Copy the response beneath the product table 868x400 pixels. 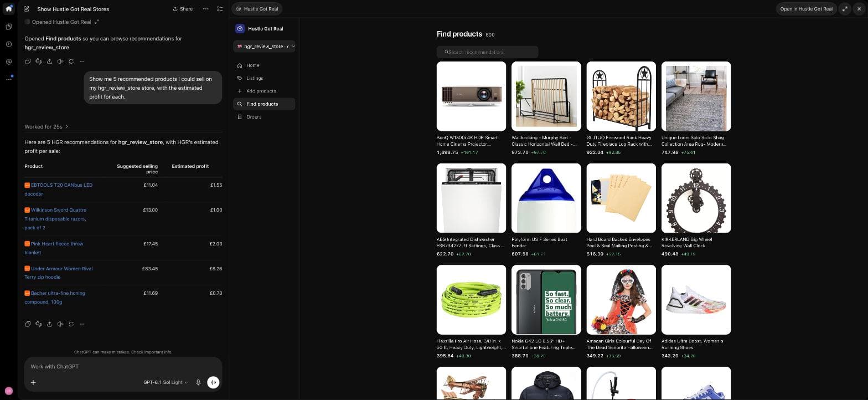[28, 324]
